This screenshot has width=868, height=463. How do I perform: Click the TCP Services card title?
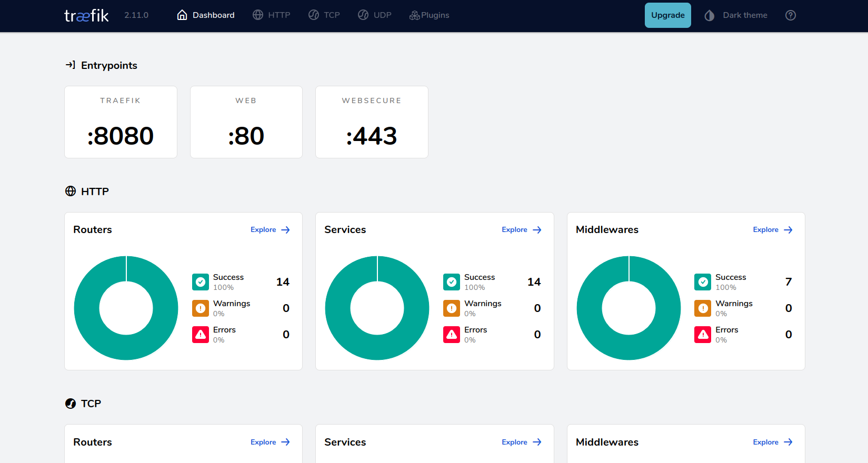[x=345, y=442]
